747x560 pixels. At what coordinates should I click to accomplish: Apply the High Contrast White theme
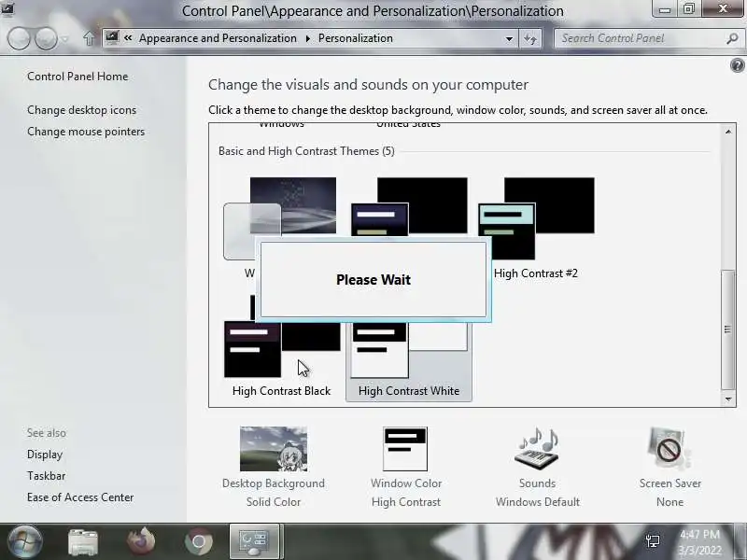pyautogui.click(x=409, y=362)
